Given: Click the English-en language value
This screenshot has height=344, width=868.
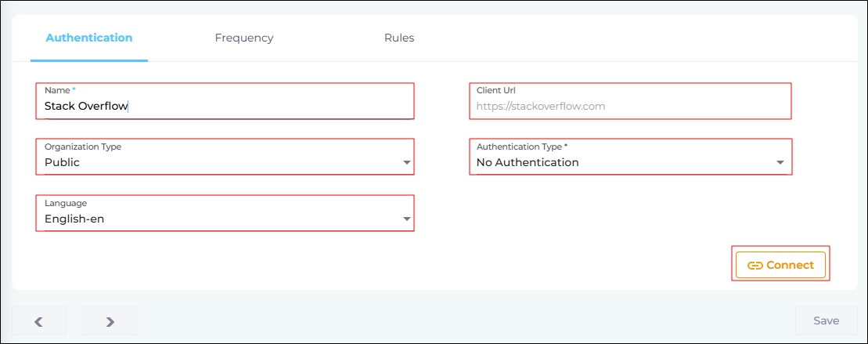Looking at the screenshot, I should click(x=74, y=219).
